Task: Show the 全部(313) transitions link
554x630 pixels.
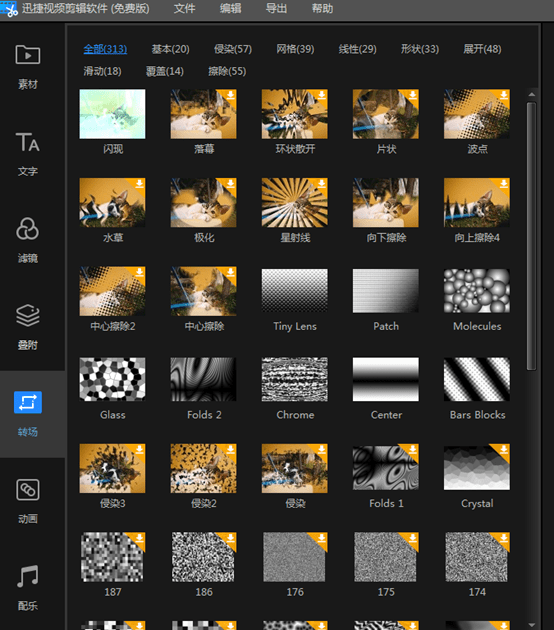Action: [105, 49]
